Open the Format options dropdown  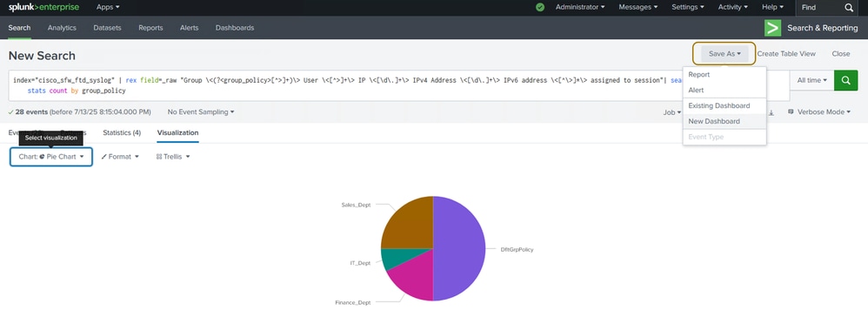pos(119,157)
